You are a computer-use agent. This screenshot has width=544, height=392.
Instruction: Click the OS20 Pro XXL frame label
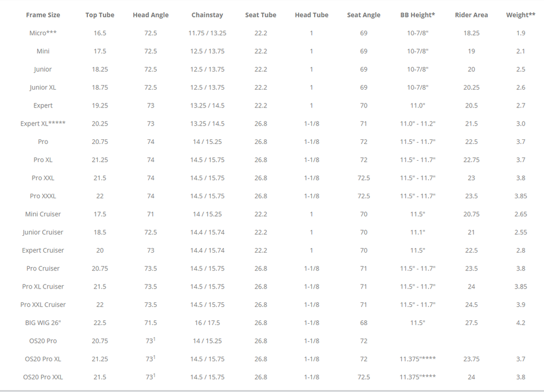click(x=43, y=377)
